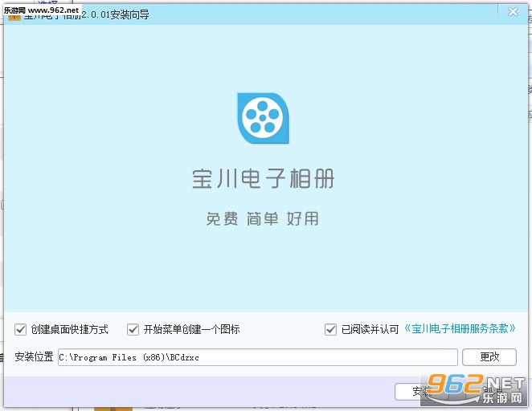
Task: Click the 创建桌面快捷方式 label text
Action: click(x=70, y=329)
